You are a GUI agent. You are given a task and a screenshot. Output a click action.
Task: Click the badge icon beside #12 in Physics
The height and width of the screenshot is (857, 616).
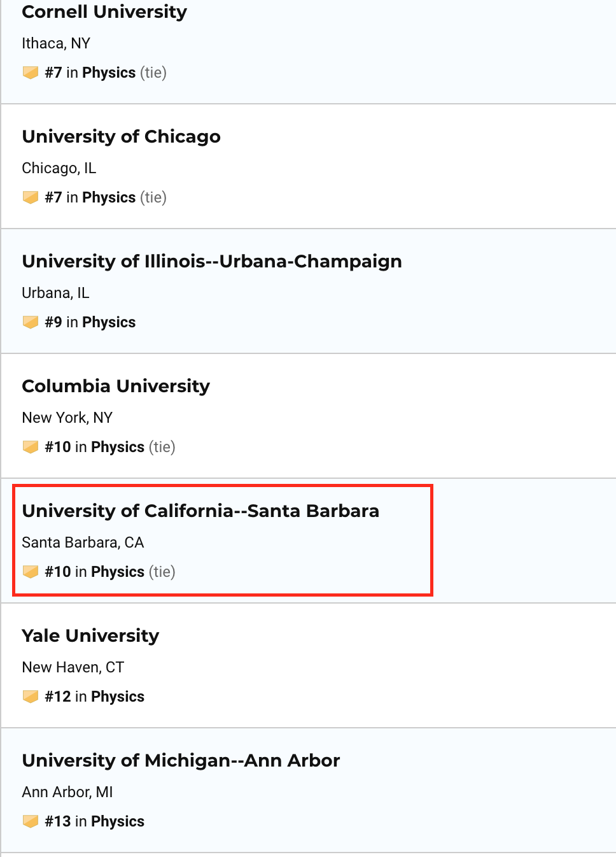pos(31,697)
